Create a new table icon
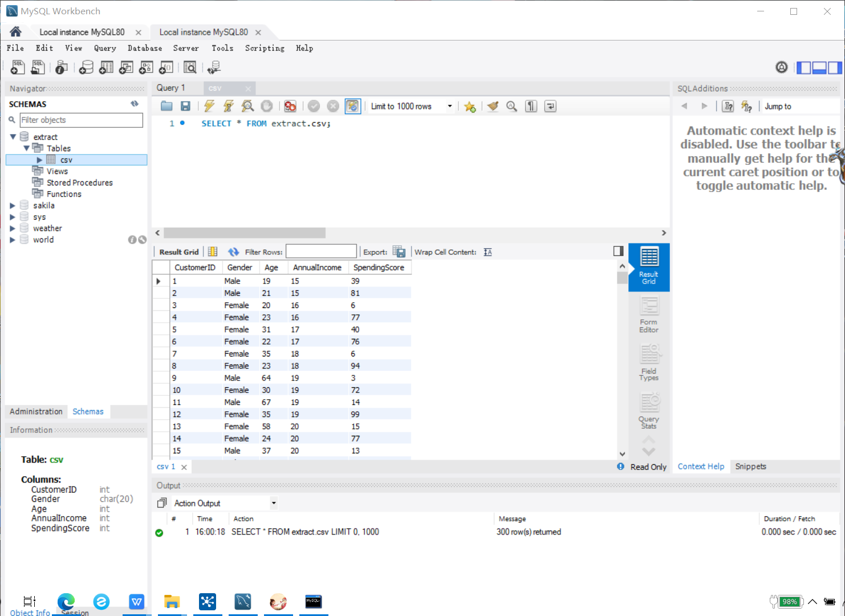Viewport: 845px width, 616px height. coord(106,67)
